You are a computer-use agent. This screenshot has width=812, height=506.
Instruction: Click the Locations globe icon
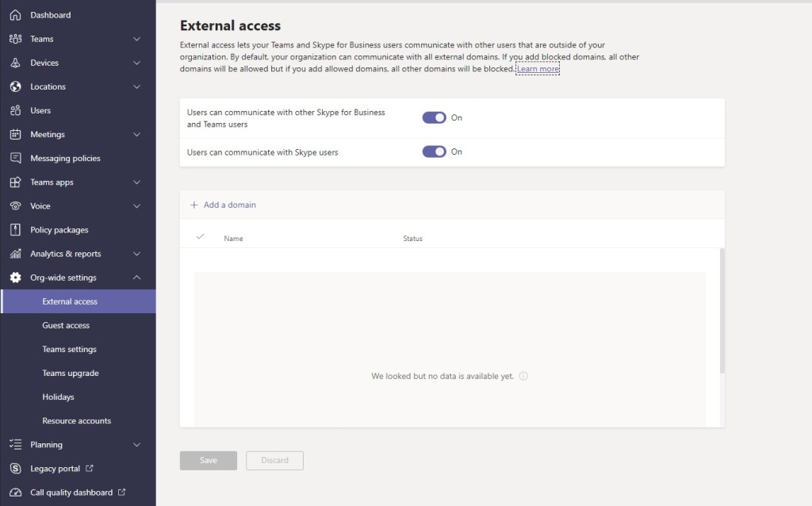coord(15,86)
